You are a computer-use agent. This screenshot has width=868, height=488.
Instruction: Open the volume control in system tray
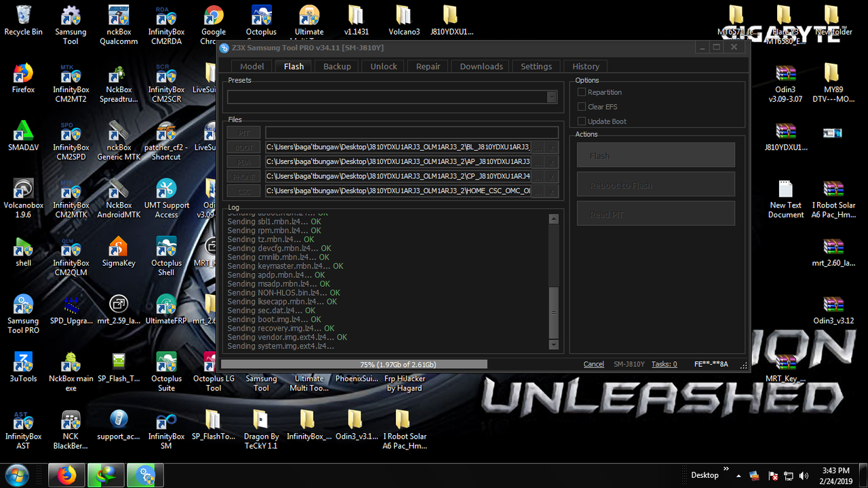(x=804, y=476)
